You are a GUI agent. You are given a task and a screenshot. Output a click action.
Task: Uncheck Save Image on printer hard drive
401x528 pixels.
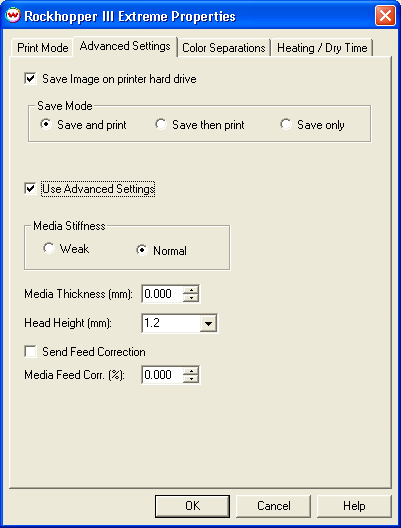(x=30, y=79)
